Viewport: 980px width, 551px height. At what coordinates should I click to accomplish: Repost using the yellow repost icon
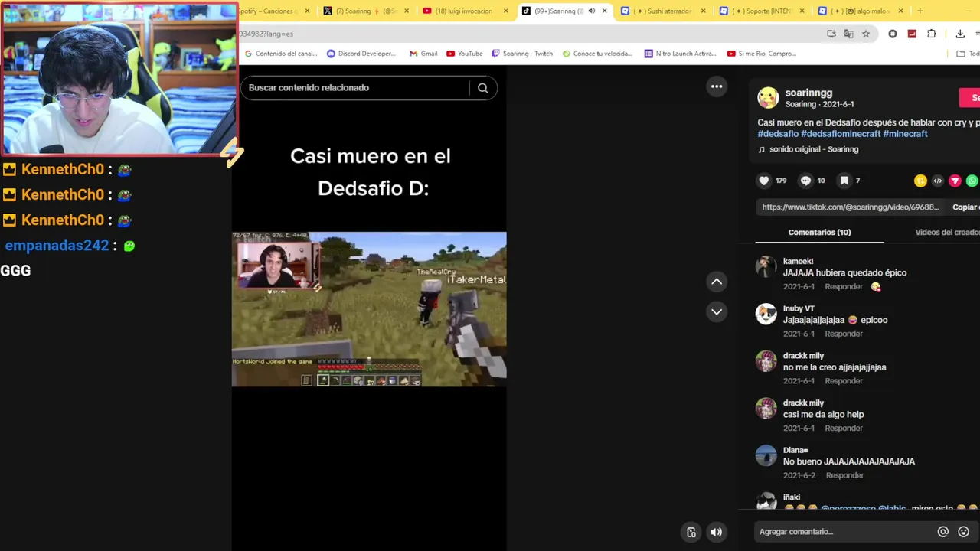tap(920, 181)
